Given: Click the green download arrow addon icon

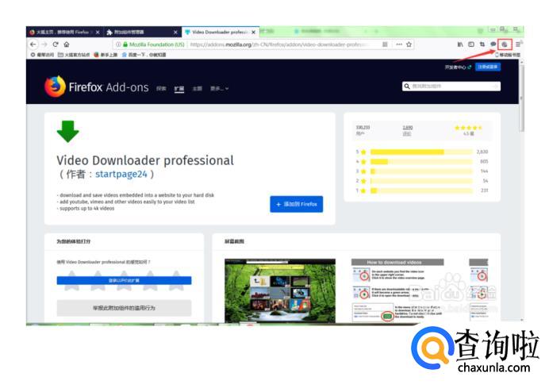Looking at the screenshot, I should 67,132.
